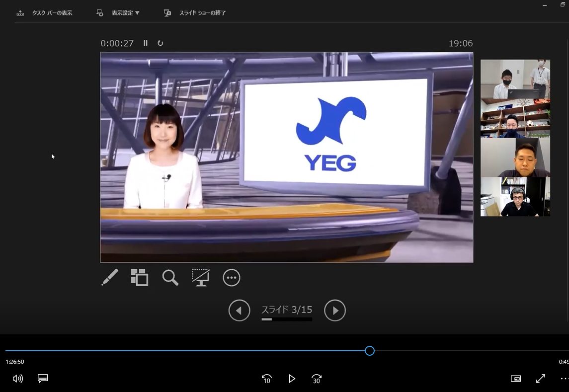This screenshot has width=569, height=392.
Task: Restore down the presenter view window
Action: pyautogui.click(x=563, y=4)
